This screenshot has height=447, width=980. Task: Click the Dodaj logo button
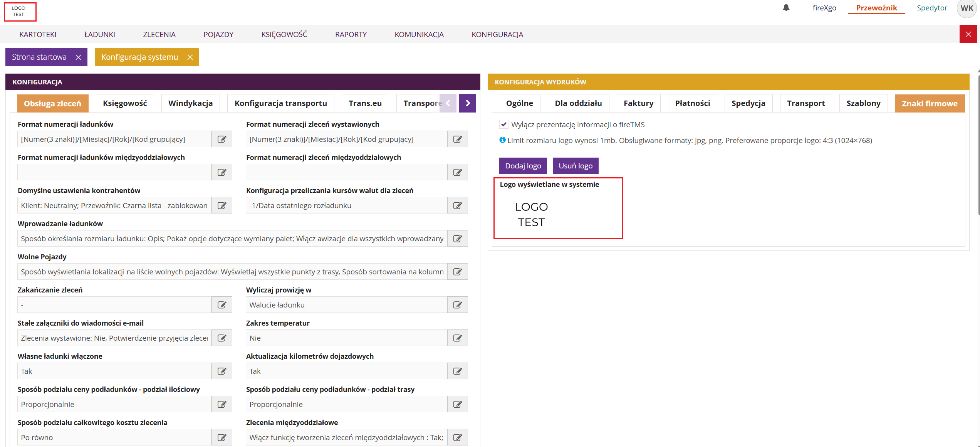(x=523, y=166)
